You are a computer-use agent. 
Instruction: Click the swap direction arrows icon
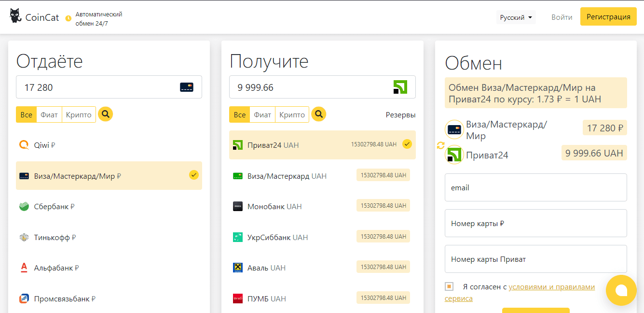click(x=440, y=145)
